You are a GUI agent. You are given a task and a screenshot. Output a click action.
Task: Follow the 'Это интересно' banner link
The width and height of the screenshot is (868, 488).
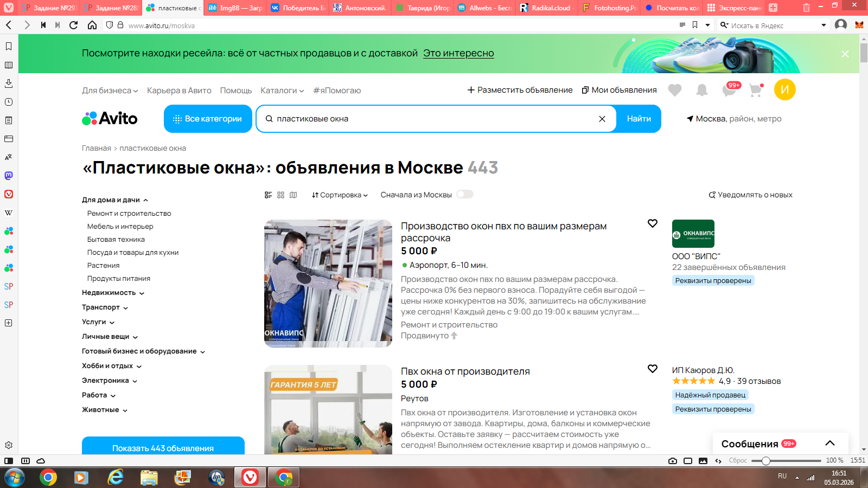tap(458, 53)
